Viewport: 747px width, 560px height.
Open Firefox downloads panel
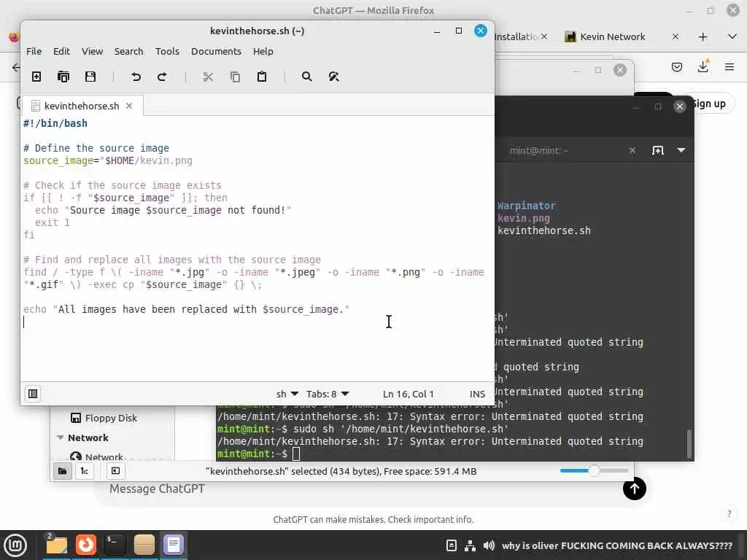click(703, 67)
